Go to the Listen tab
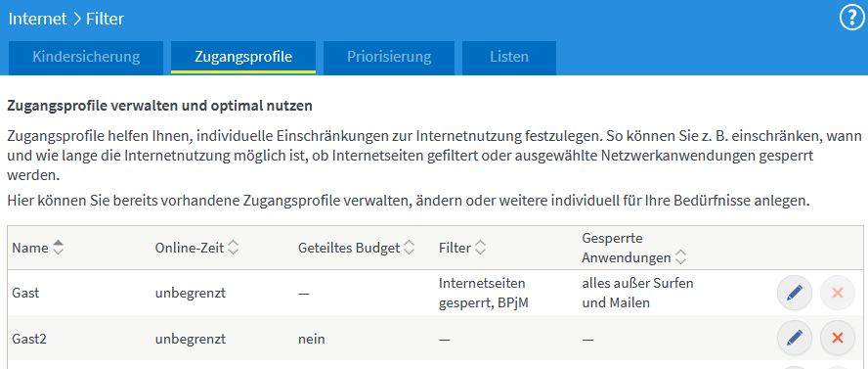The height and width of the screenshot is (369, 868). (x=508, y=57)
